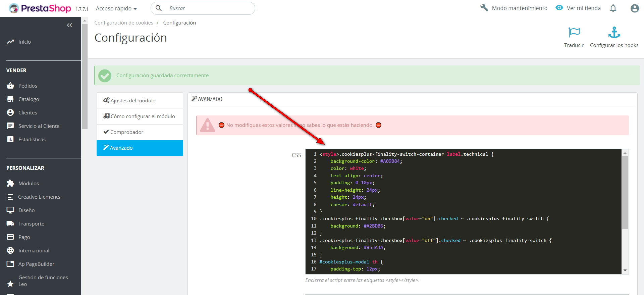Click inside the CSS code editor
This screenshot has height=295, width=644.
(x=463, y=211)
